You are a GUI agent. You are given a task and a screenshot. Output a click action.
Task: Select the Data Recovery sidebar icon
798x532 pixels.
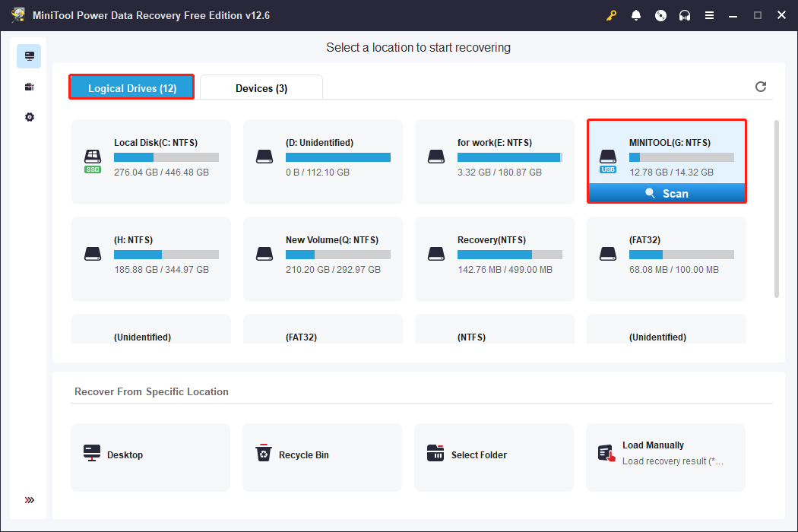(x=29, y=55)
